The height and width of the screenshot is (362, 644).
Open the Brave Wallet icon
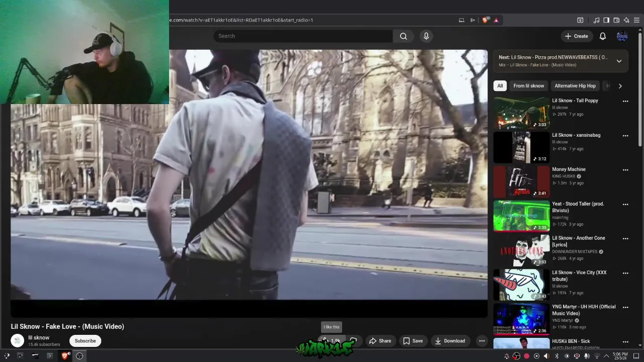pyautogui.click(x=616, y=20)
